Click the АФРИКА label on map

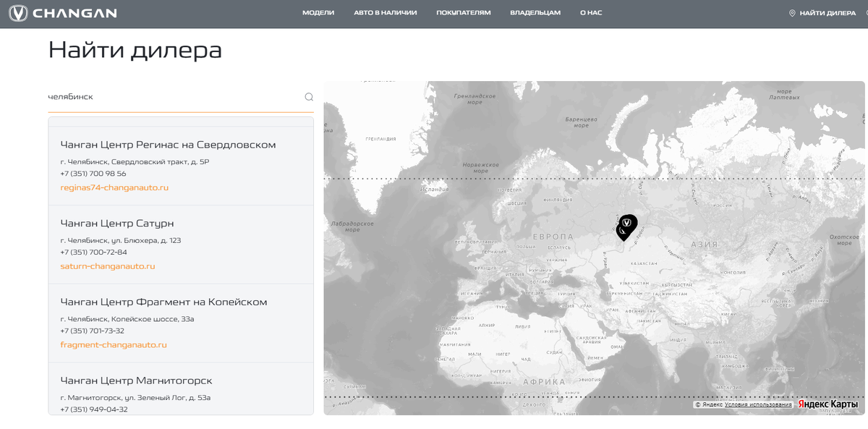pyautogui.click(x=543, y=382)
